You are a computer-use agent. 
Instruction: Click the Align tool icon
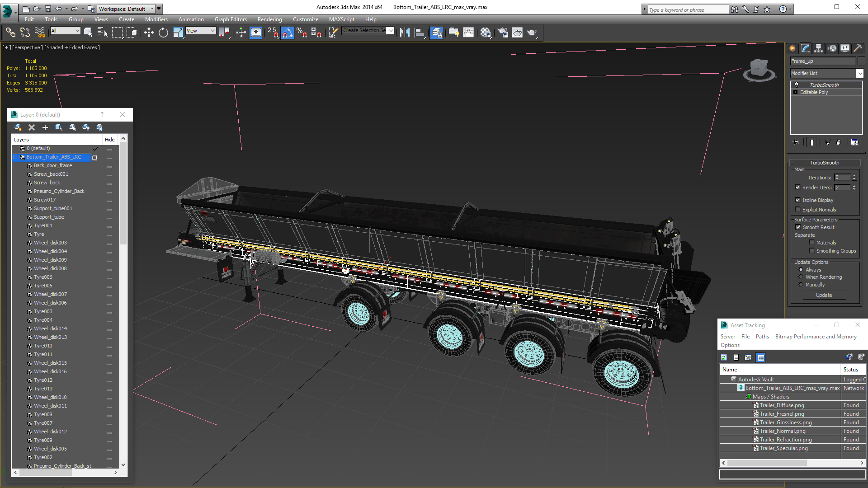pos(420,32)
